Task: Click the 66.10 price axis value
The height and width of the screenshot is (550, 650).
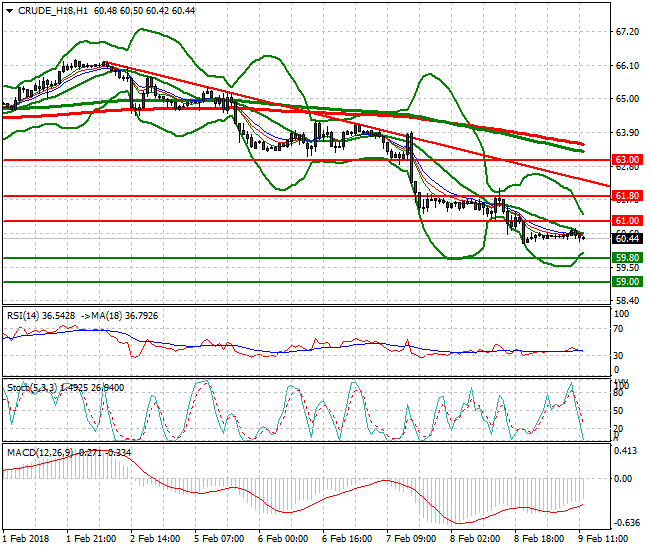Action: [x=627, y=65]
